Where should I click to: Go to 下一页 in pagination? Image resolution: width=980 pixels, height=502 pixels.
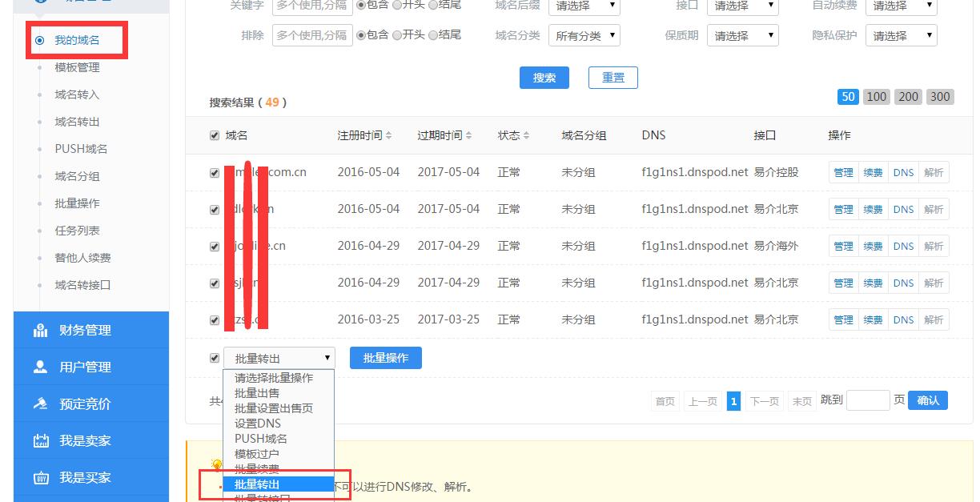(764, 401)
